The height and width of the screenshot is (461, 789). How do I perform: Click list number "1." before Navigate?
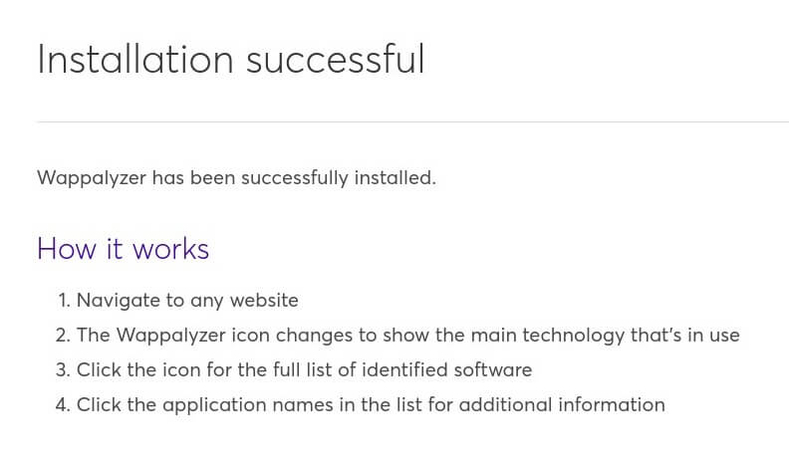[x=64, y=300]
